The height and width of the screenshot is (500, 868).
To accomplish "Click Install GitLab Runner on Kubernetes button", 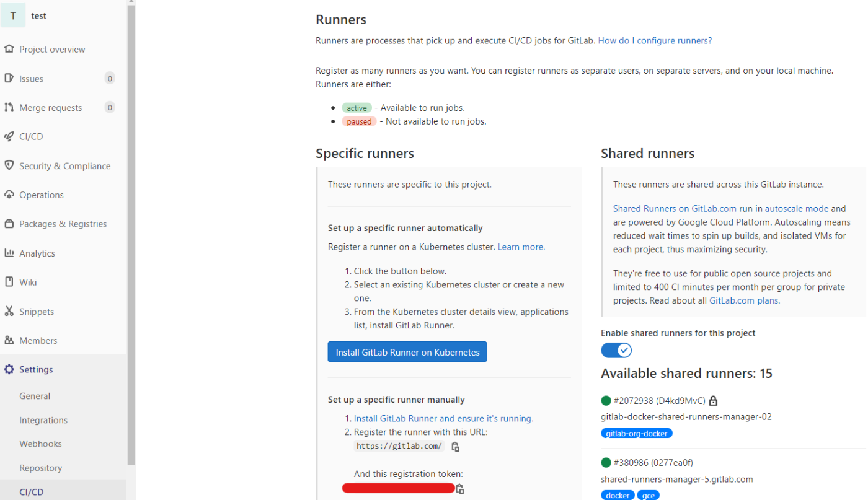I will tap(407, 352).
